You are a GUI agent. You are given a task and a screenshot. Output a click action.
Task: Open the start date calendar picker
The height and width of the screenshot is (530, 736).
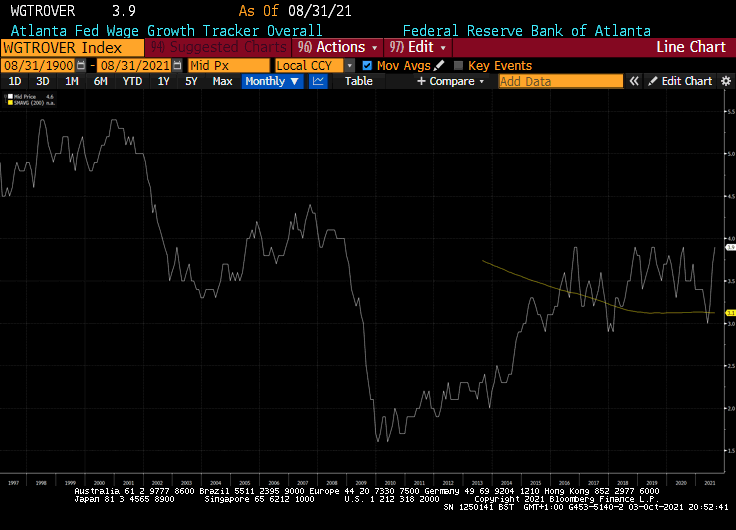pos(81,65)
